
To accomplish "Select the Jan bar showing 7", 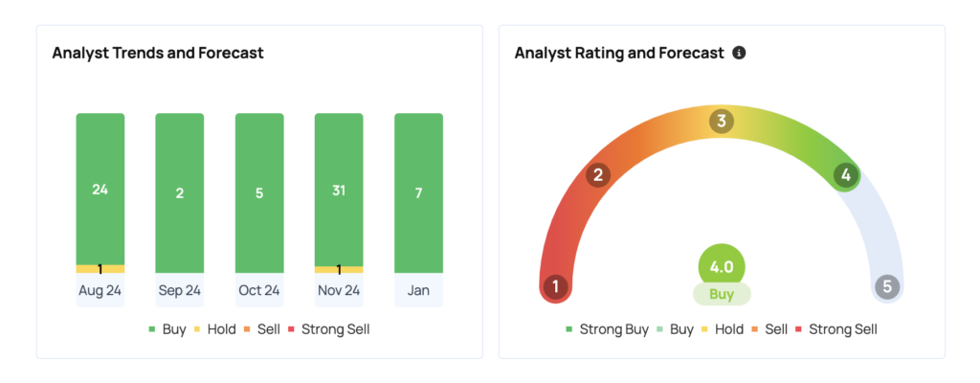I will [x=418, y=192].
